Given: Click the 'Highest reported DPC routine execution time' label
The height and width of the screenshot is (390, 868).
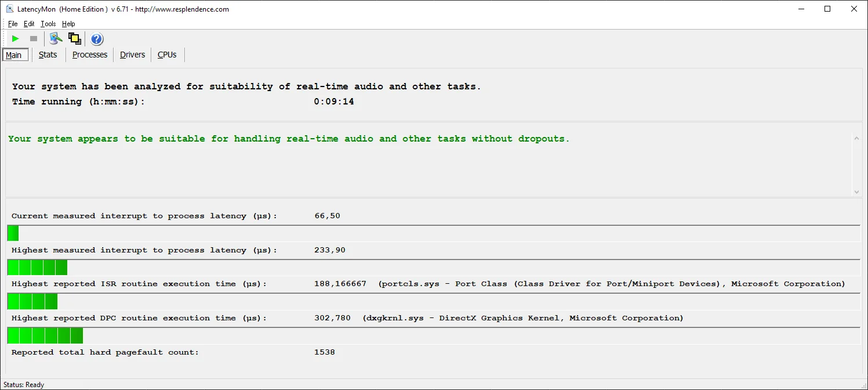Looking at the screenshot, I should click(139, 318).
